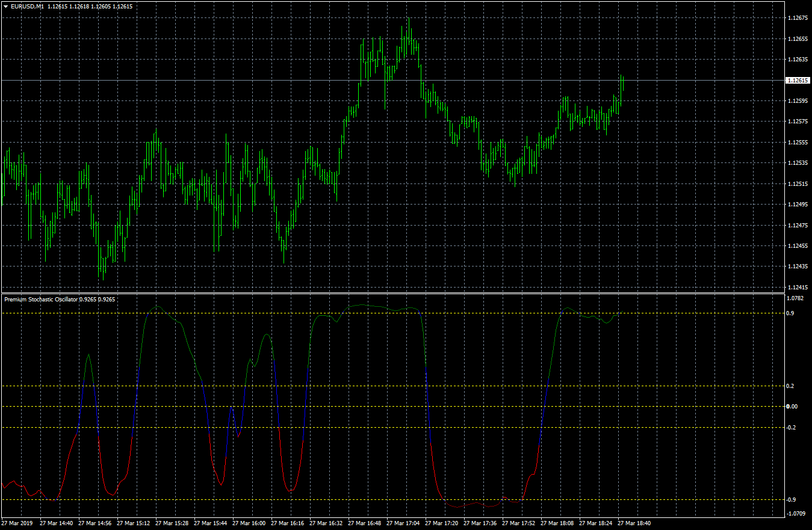This screenshot has height=530, width=812.
Task: Click the Premium Stochastic Oscillator indicator label
Action: pyautogui.click(x=40, y=298)
